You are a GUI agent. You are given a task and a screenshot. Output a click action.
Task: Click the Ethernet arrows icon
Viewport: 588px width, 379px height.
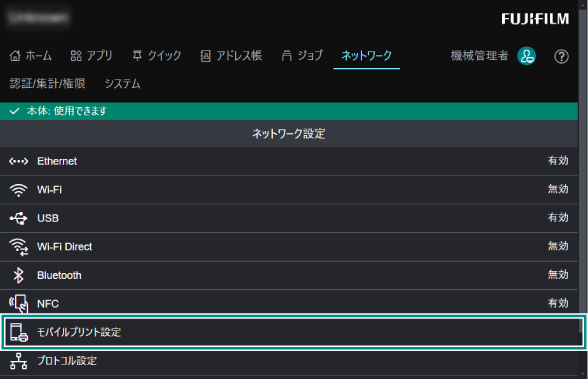(x=18, y=161)
